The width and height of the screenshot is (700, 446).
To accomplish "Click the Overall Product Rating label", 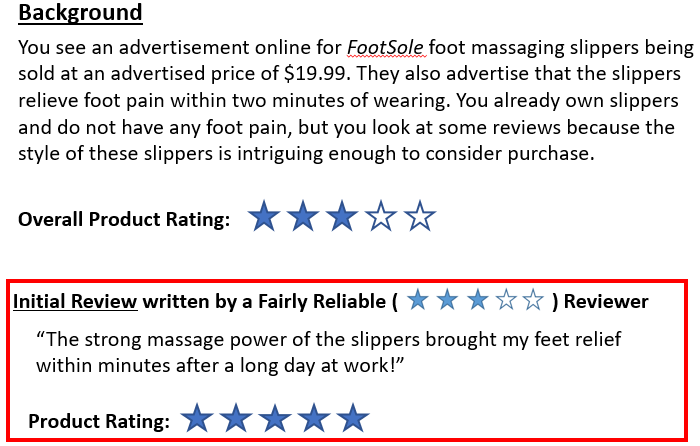I will click(124, 218).
